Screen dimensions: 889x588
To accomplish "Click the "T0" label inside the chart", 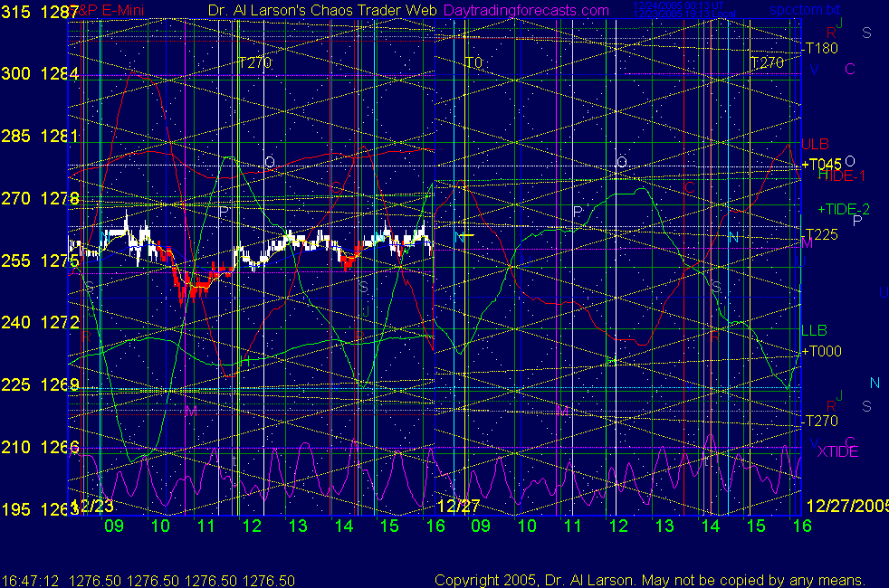I will click(x=473, y=62).
